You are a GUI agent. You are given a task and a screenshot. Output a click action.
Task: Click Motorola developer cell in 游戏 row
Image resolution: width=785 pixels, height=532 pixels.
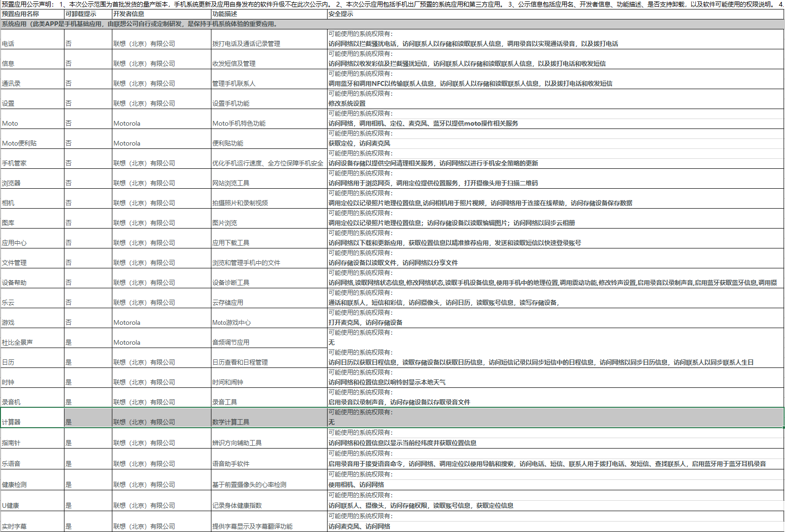162,318
